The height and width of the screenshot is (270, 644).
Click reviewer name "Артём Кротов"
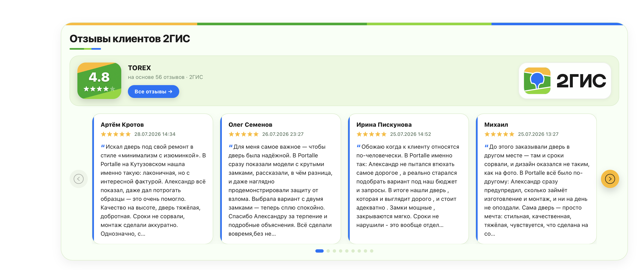coord(122,125)
